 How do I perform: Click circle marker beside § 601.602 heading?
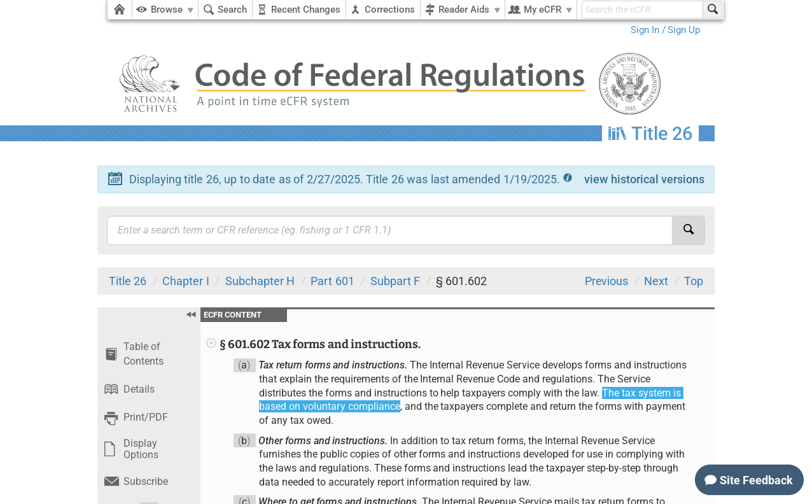click(211, 343)
